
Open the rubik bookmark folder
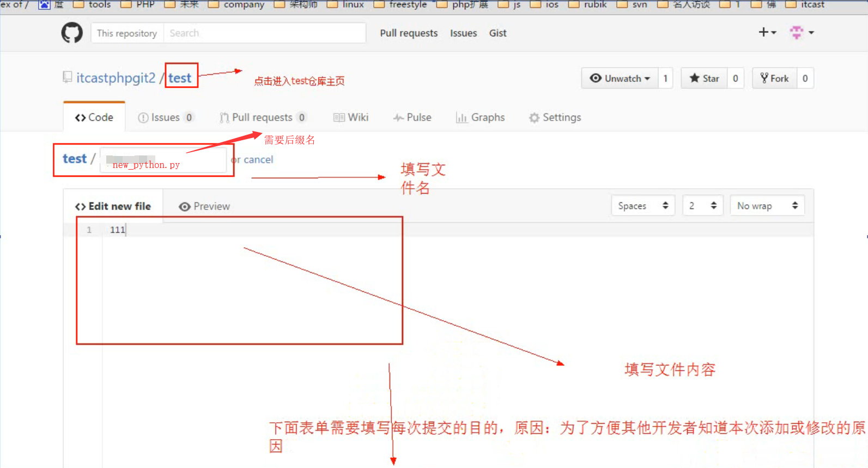pos(587,4)
